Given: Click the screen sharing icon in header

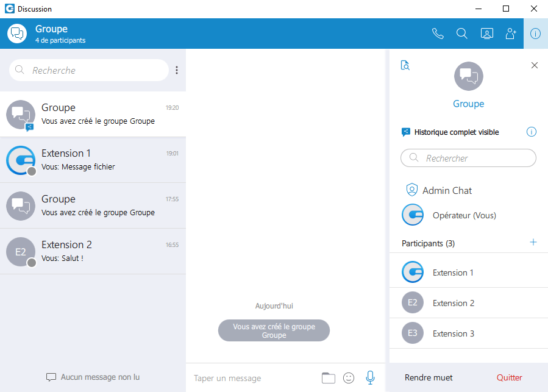Looking at the screenshot, I should pos(487,34).
